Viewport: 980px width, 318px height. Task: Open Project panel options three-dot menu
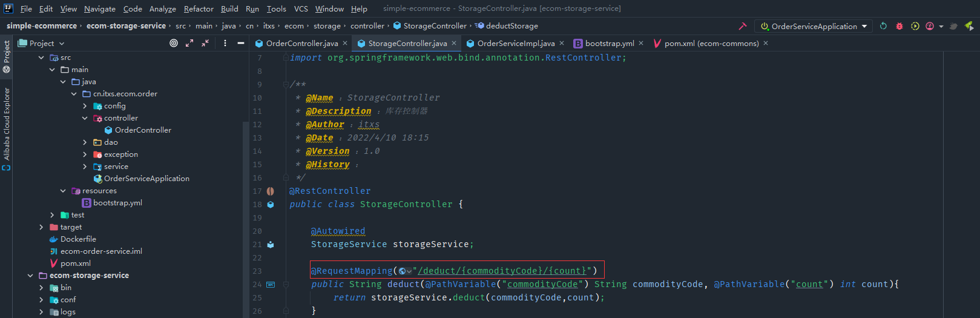(x=225, y=43)
